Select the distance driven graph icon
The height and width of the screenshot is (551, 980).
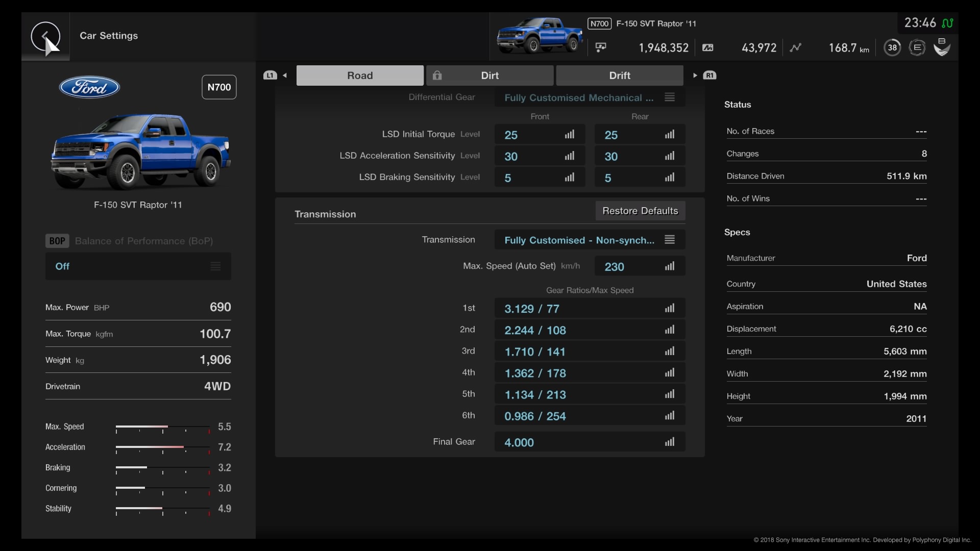tap(795, 47)
